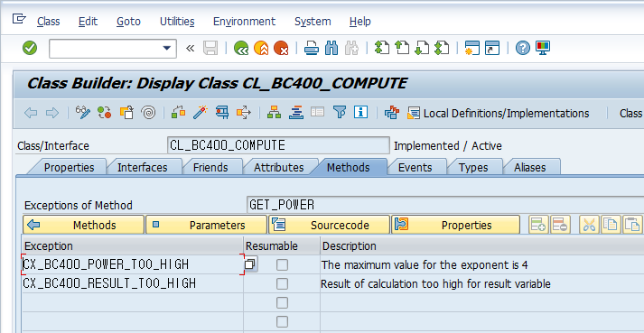Click the yellow Sourcecode button

[x=329, y=225]
